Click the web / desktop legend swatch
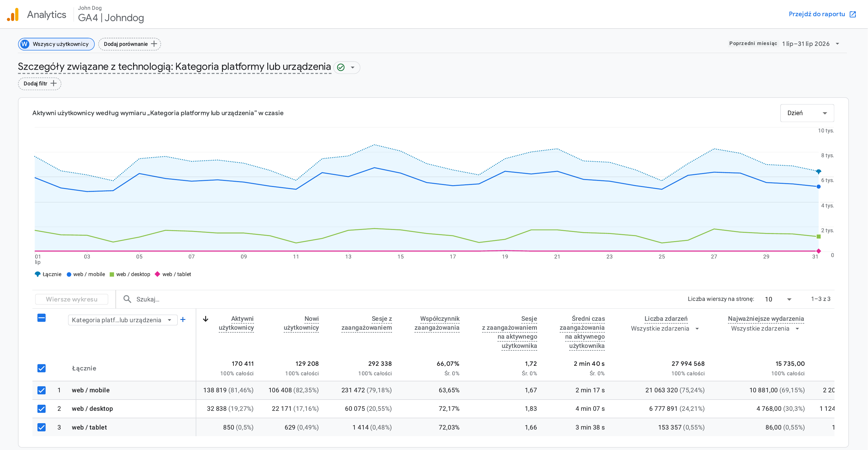 click(112, 274)
